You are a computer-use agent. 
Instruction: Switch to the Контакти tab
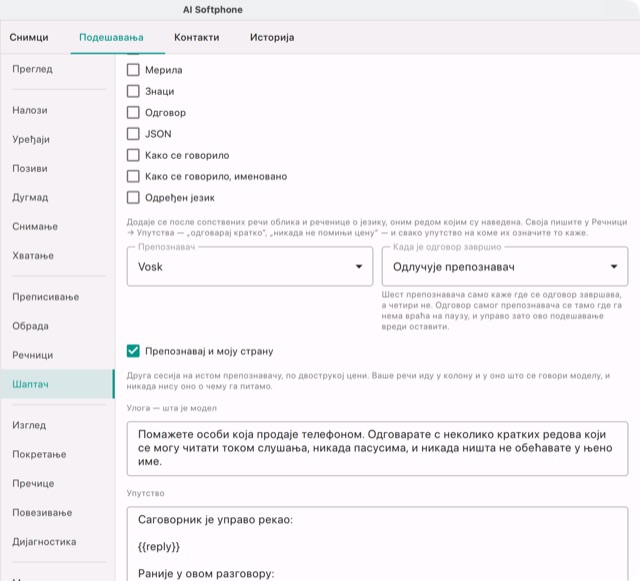click(x=197, y=38)
